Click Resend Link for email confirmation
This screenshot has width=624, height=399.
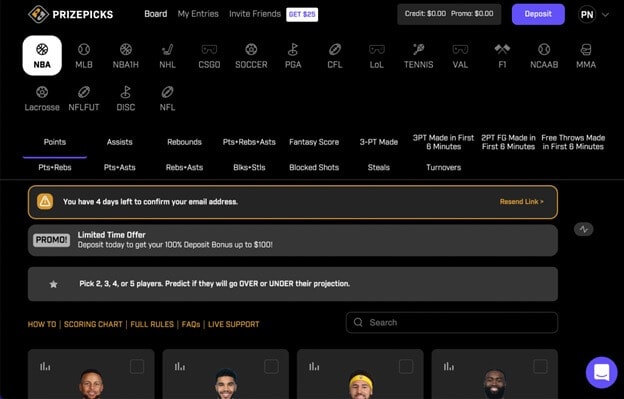(521, 202)
